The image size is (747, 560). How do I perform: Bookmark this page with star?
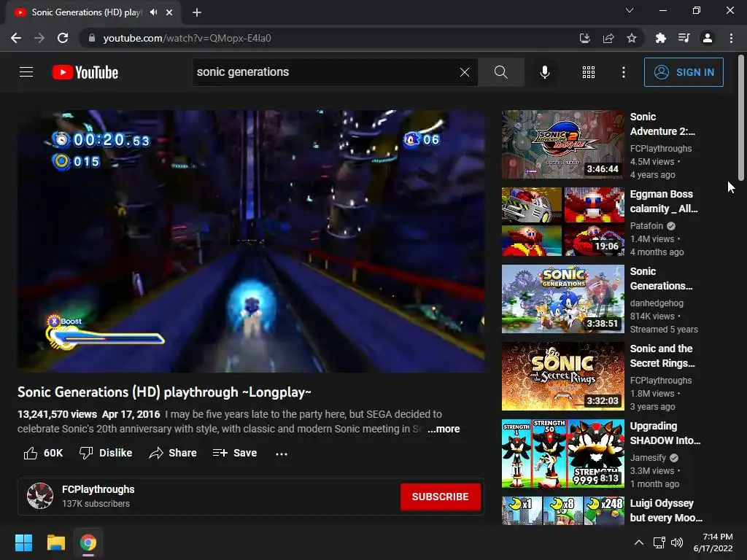(x=632, y=38)
